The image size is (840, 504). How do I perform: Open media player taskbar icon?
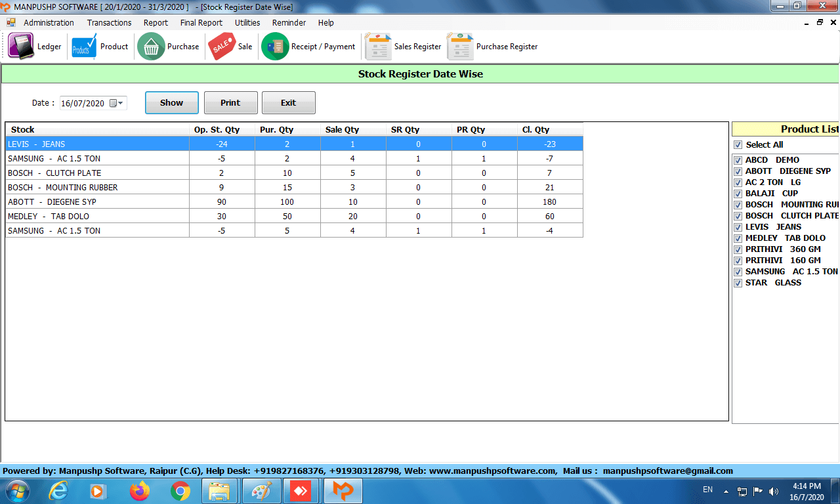pyautogui.click(x=98, y=491)
